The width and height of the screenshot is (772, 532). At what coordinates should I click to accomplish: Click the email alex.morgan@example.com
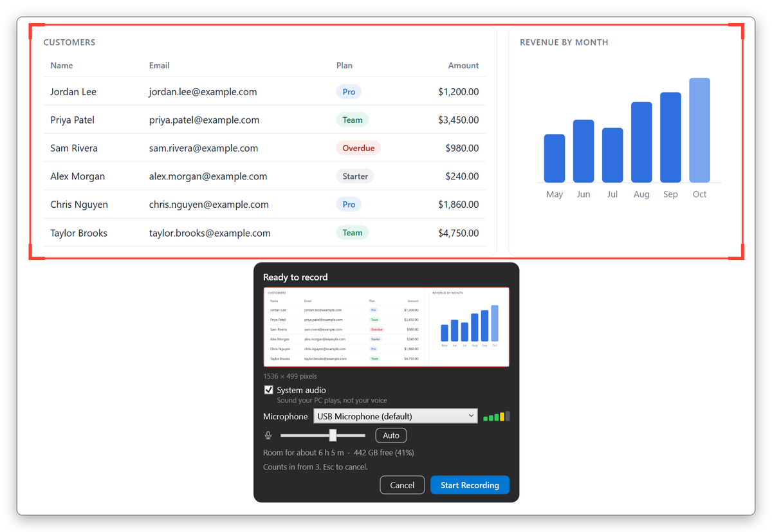(208, 176)
